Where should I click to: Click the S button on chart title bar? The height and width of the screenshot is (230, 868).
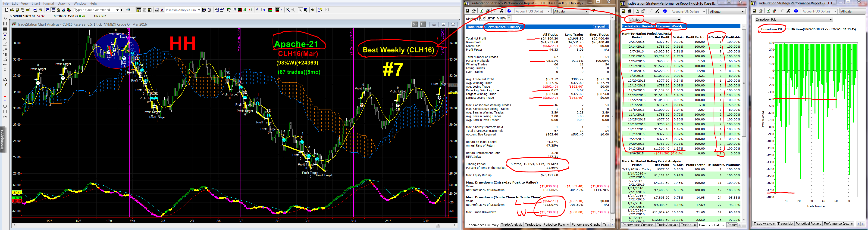415,24
